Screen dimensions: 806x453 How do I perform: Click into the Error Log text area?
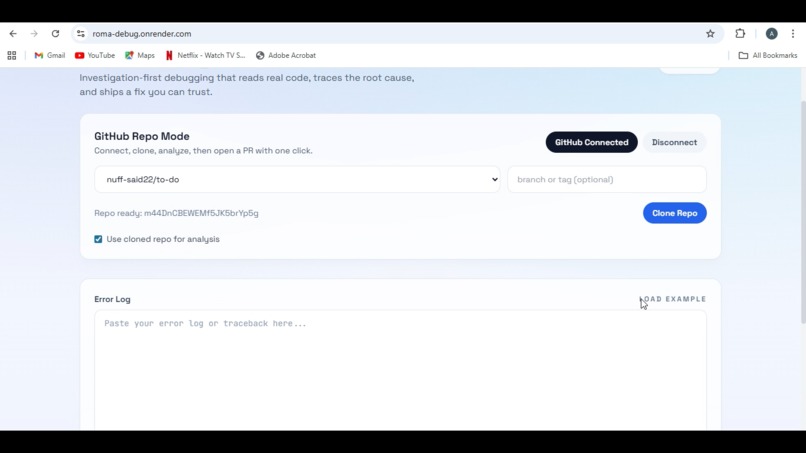[x=400, y=370]
